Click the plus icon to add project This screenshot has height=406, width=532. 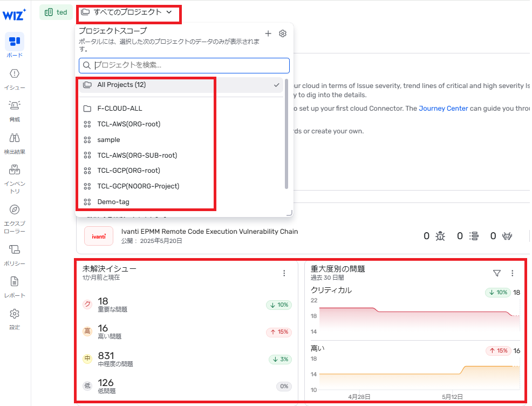(x=268, y=33)
